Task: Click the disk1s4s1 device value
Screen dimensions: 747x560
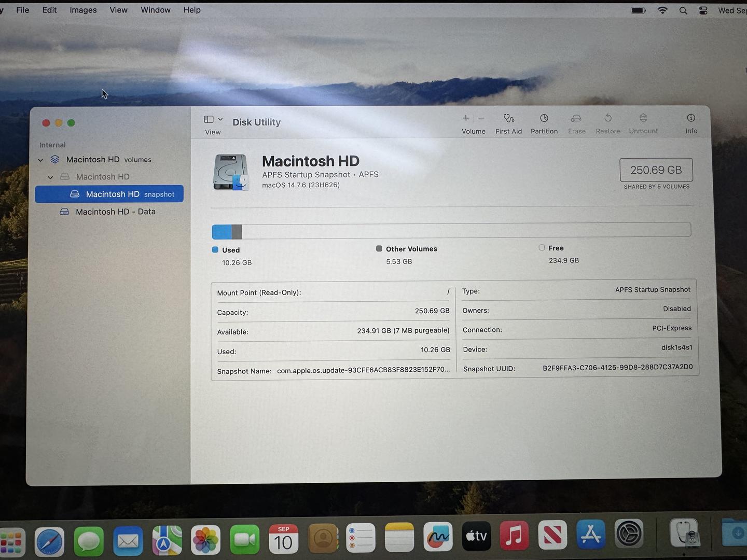Action: 676,347
